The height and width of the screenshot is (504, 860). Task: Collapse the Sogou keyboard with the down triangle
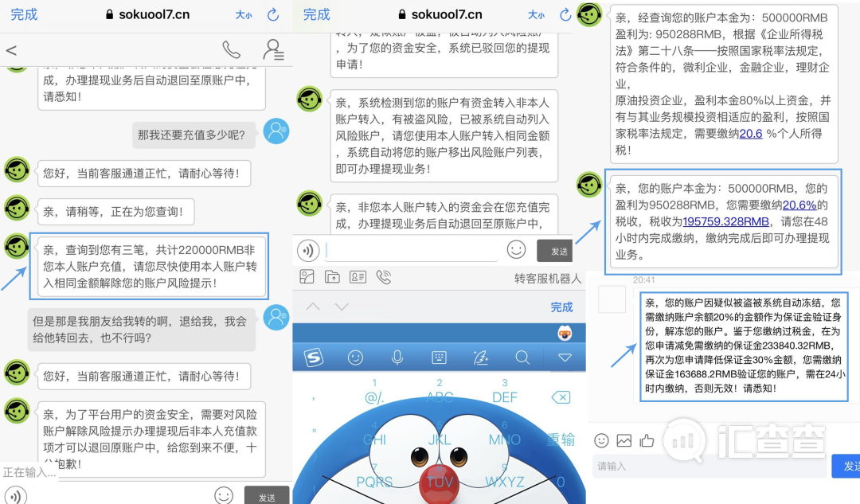pos(565,358)
